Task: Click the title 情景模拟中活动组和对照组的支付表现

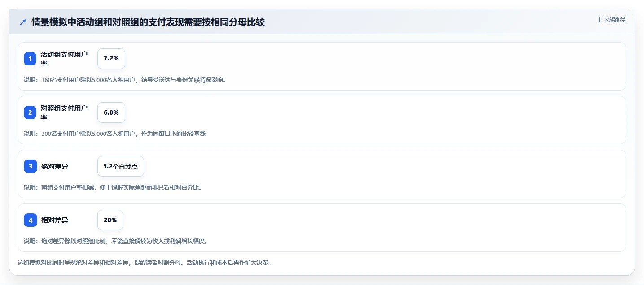Action: (x=148, y=22)
